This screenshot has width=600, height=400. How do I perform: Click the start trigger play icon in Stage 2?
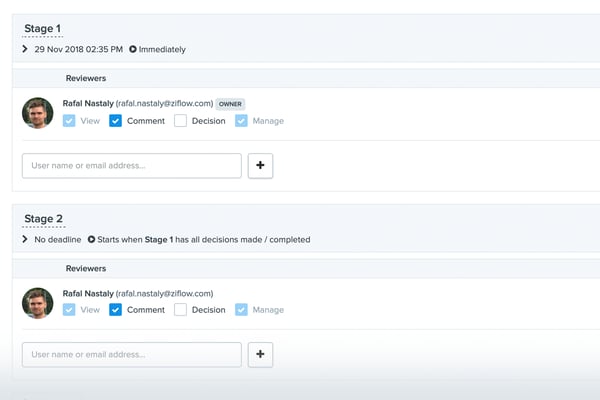(91, 240)
